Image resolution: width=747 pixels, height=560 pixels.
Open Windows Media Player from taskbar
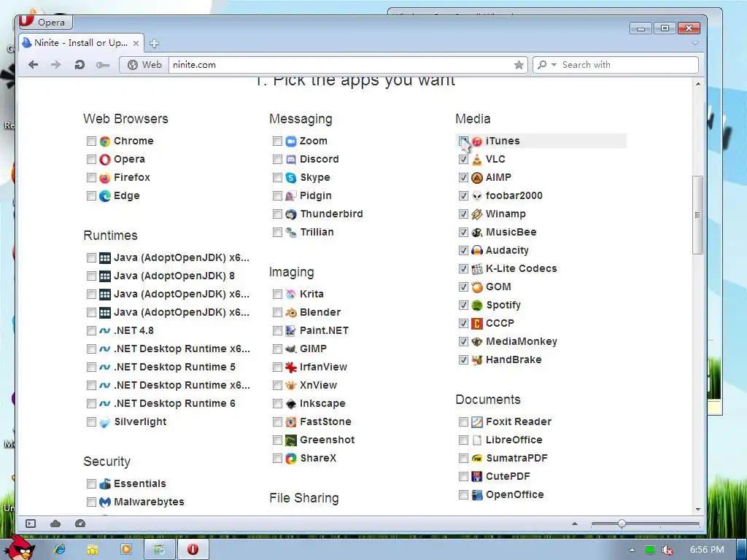click(x=126, y=550)
